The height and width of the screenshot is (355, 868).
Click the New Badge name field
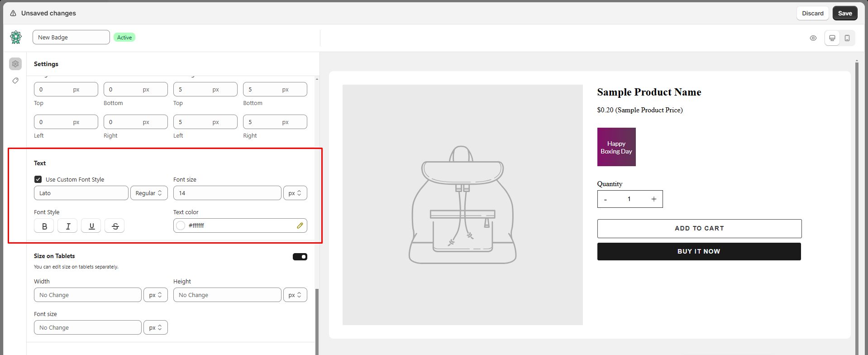(x=71, y=37)
